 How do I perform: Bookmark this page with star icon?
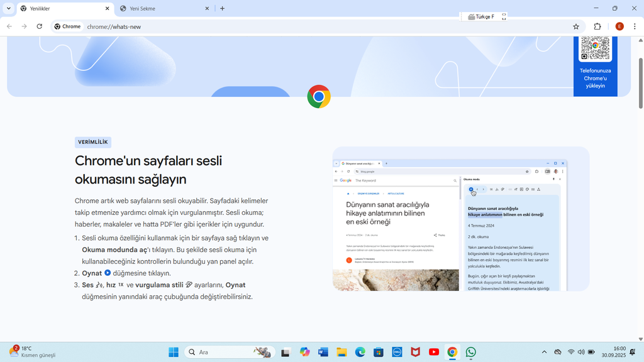click(x=576, y=26)
